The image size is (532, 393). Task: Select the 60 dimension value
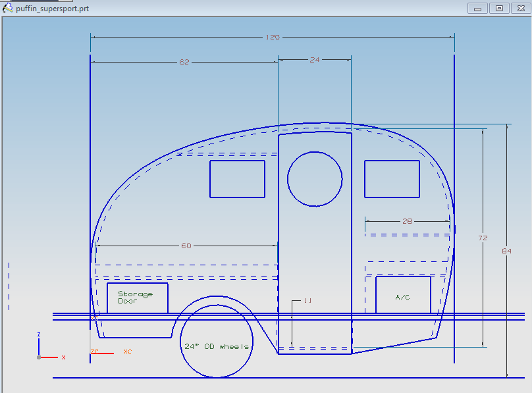click(186, 246)
